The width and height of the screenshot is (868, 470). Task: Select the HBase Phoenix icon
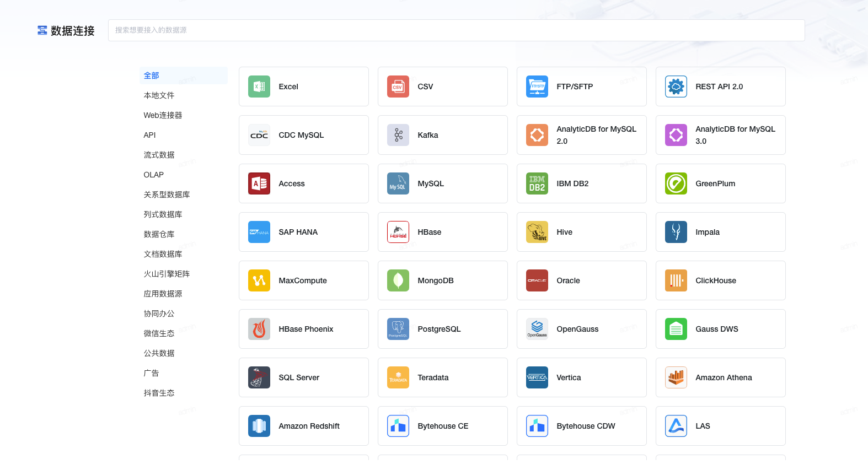pyautogui.click(x=259, y=329)
